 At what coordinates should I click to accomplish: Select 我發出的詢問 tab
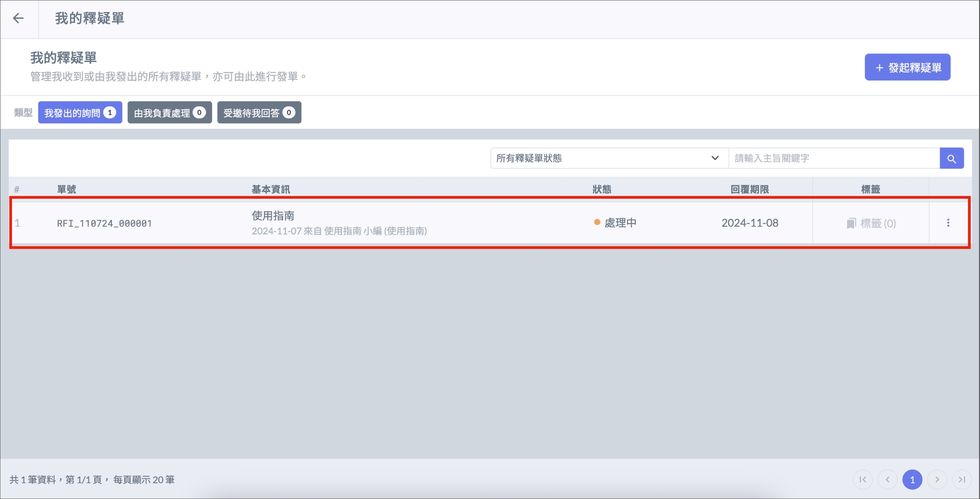[80, 113]
